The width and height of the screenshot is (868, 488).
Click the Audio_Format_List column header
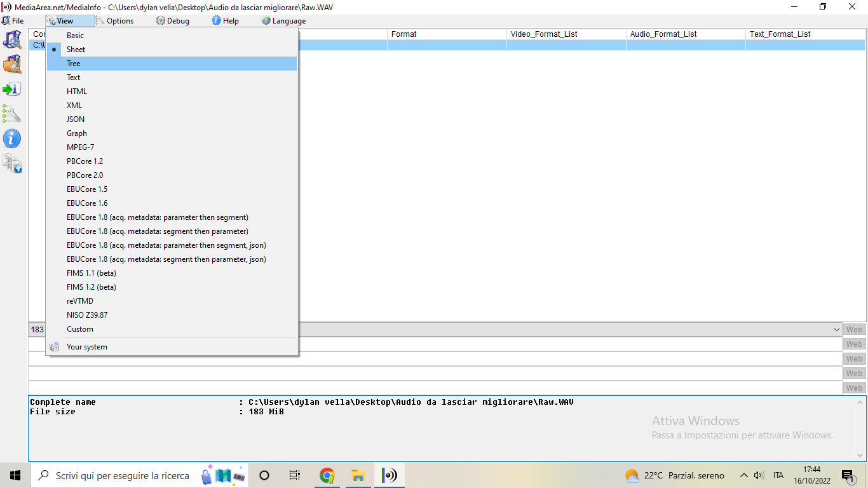tap(686, 34)
